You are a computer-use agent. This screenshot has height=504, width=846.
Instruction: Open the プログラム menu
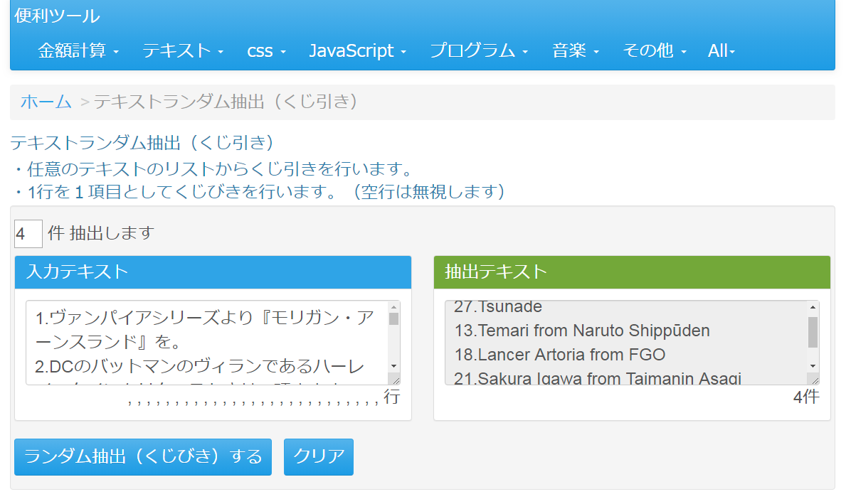tap(479, 50)
